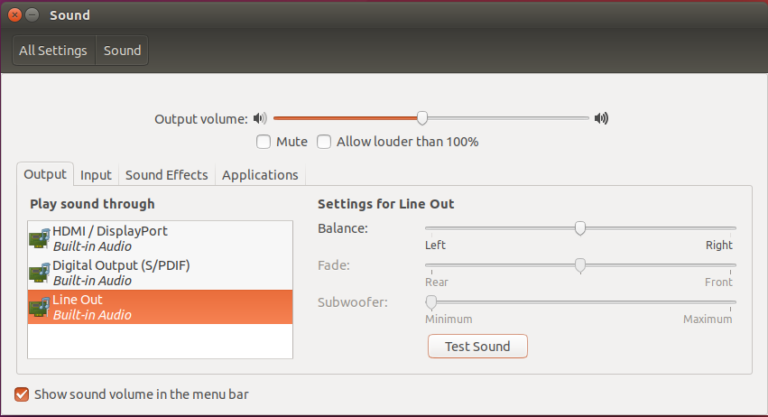Select the Output tab
Image resolution: width=768 pixels, height=417 pixels.
point(45,174)
